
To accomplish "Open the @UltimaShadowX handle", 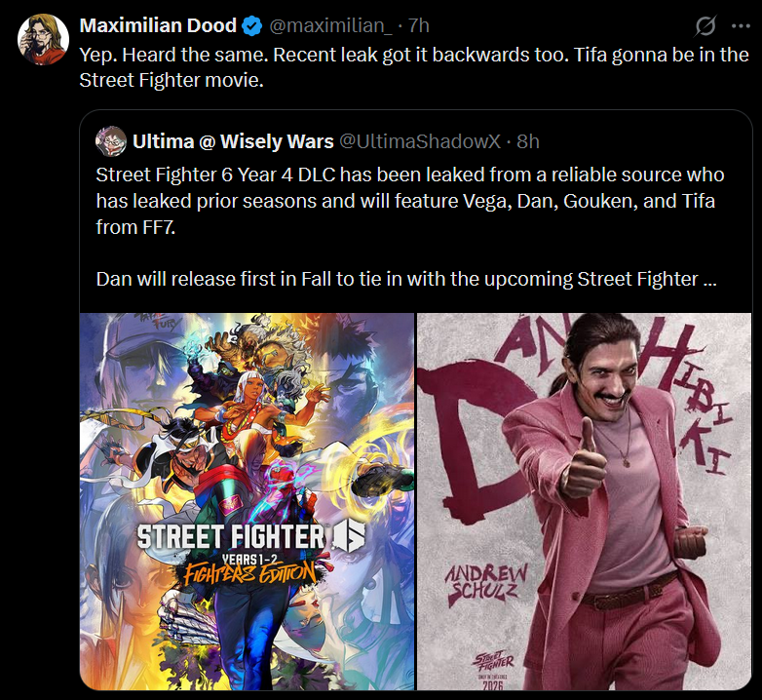I will pos(420,141).
